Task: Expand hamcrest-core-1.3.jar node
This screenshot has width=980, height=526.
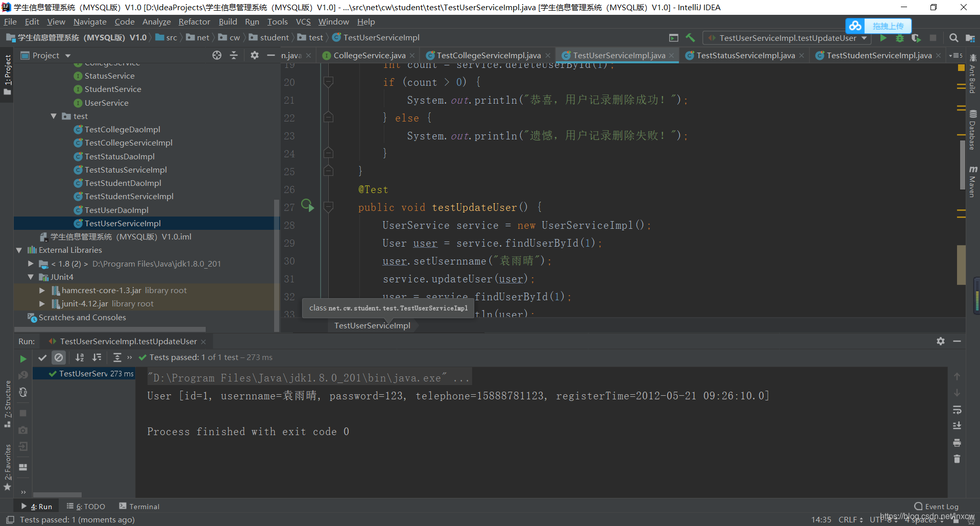Action: (42, 290)
